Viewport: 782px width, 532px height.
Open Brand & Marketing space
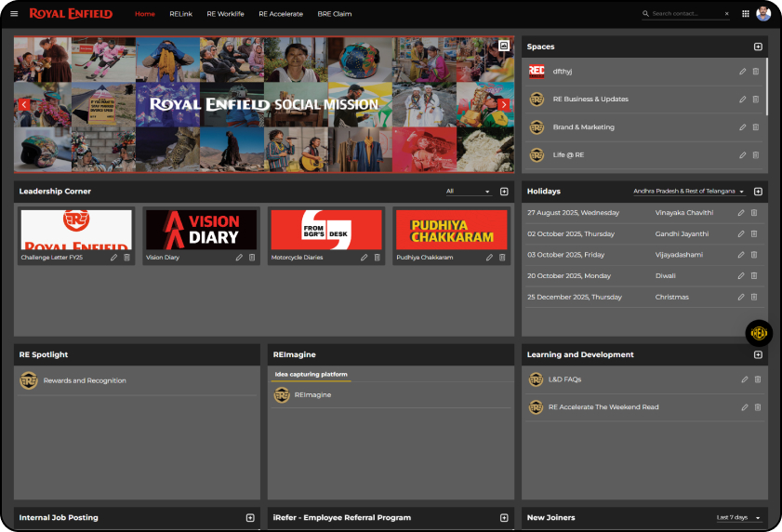click(x=584, y=127)
